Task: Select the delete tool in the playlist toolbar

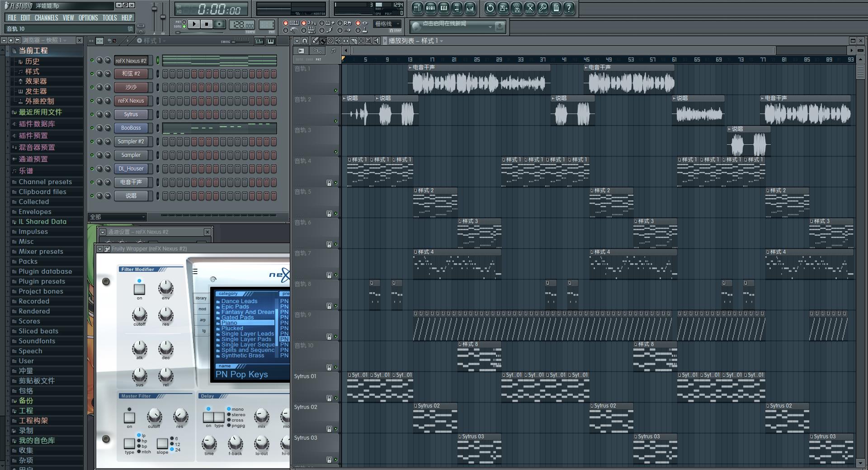Action: tap(330, 41)
